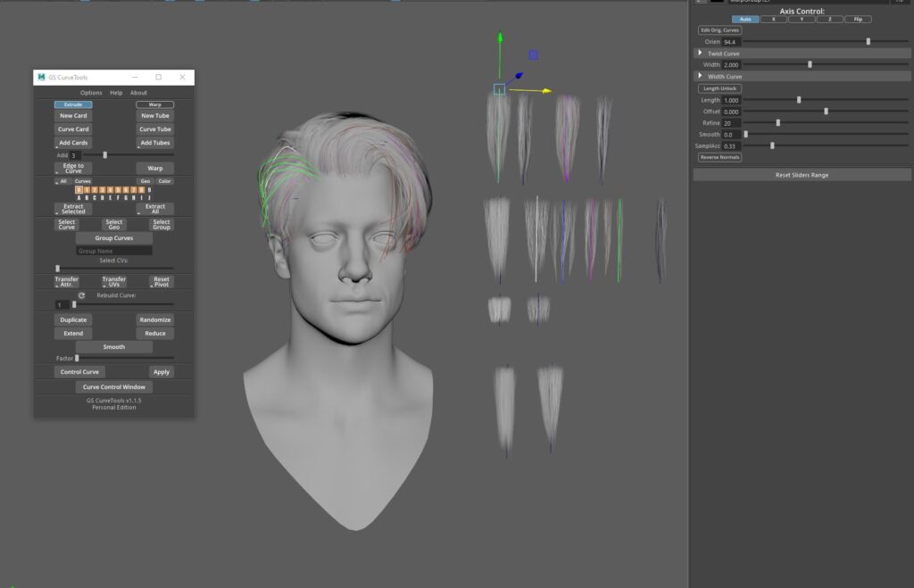Toggle the All curves checkbox
The height and width of the screenshot is (588, 914).
pos(56,181)
